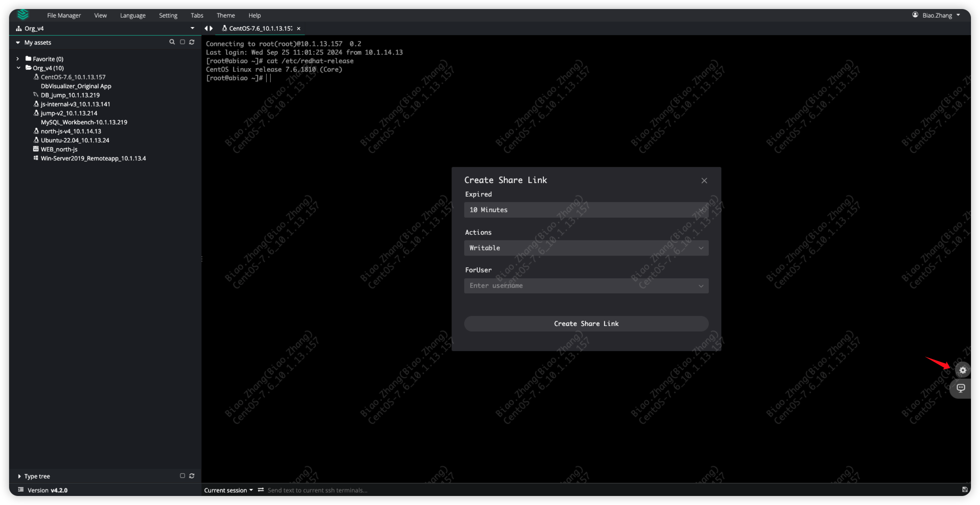Screen dimensions: 980x505
Task: Click the Windows icon beside Win-Server2019_Remoteapp
Action: 36,158
